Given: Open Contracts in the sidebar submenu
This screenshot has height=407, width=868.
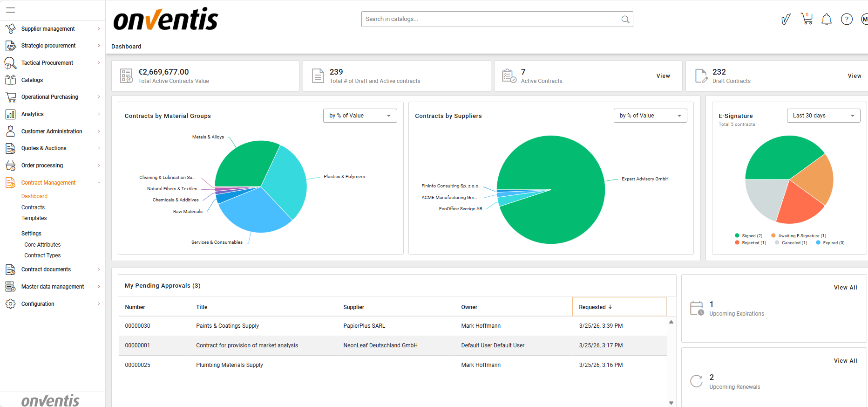Looking at the screenshot, I should tap(33, 207).
